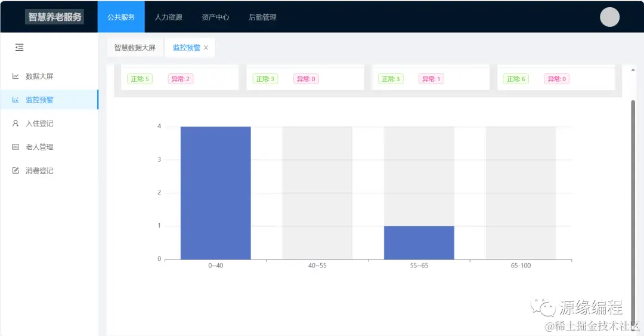The width and height of the screenshot is (644, 336).
Task: Click the bar chart icon beside 监控预警
Action: tap(16, 100)
